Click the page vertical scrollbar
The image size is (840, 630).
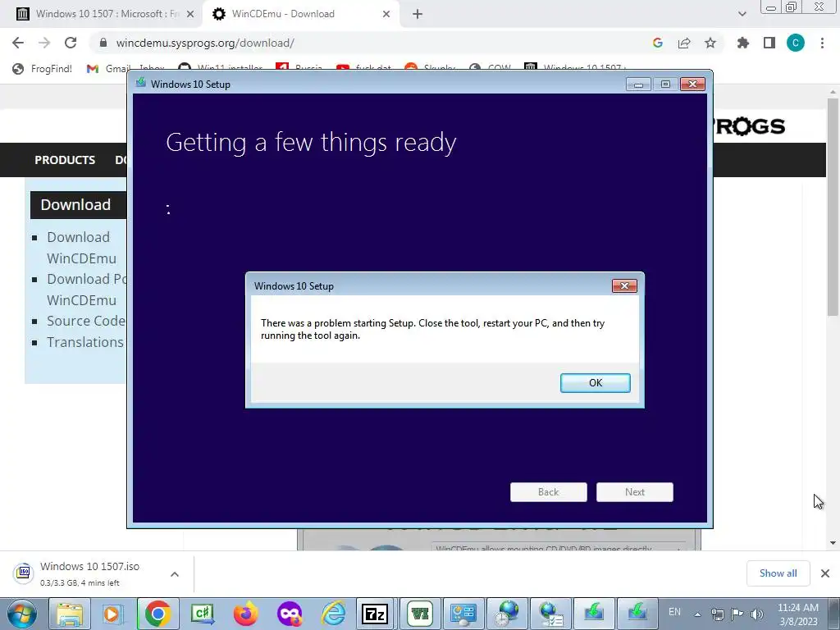833,208
